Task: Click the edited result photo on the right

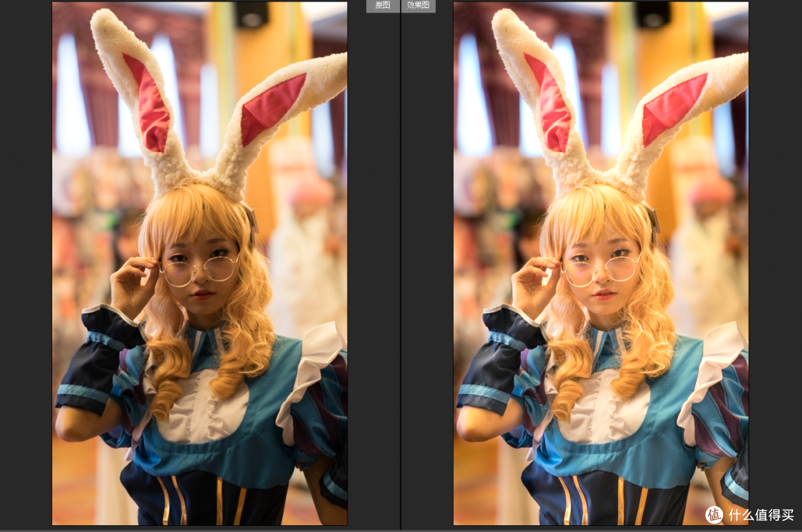Action: click(601, 263)
